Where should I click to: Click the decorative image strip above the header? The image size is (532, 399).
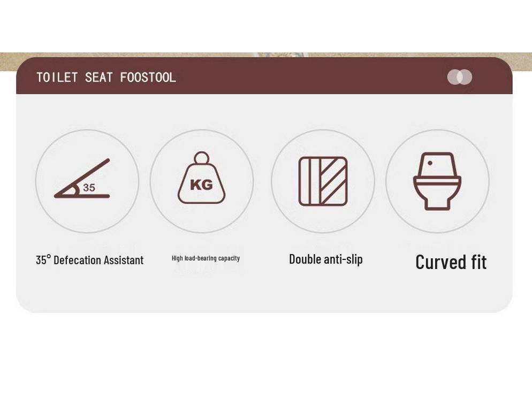click(x=278, y=57)
